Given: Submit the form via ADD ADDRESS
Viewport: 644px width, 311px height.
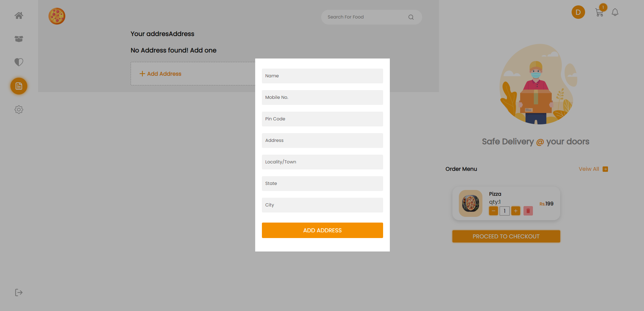Looking at the screenshot, I should (322, 230).
